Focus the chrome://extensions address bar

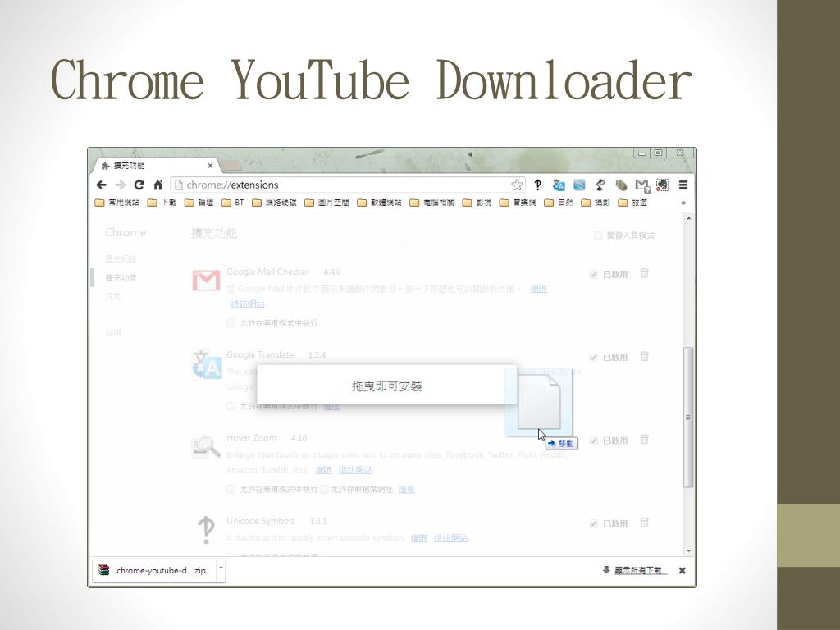(x=347, y=185)
